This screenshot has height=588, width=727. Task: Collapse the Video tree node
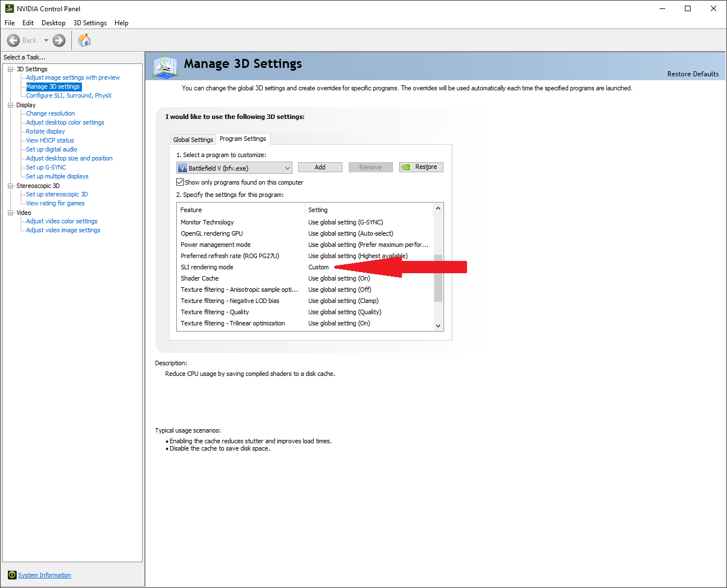11,213
